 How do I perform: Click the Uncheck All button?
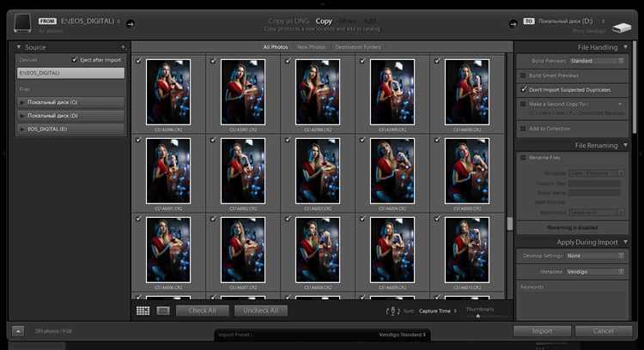pyautogui.click(x=261, y=311)
